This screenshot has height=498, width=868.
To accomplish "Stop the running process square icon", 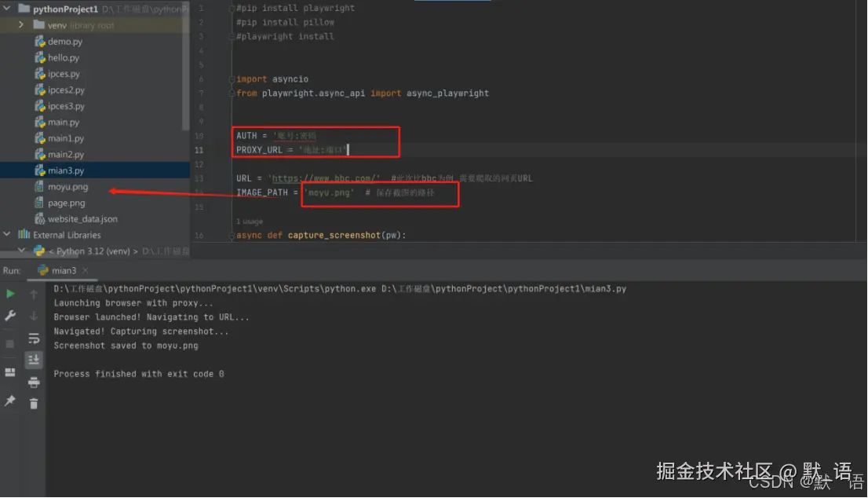I will point(10,344).
